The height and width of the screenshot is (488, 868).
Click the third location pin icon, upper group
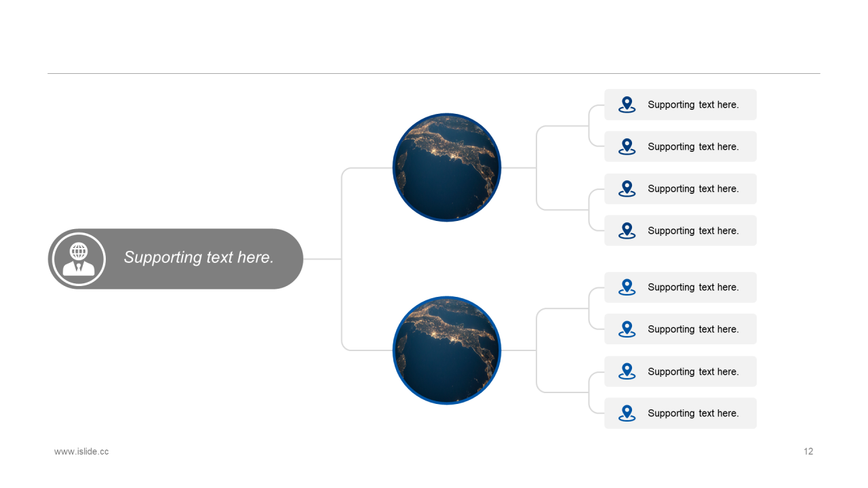627,188
